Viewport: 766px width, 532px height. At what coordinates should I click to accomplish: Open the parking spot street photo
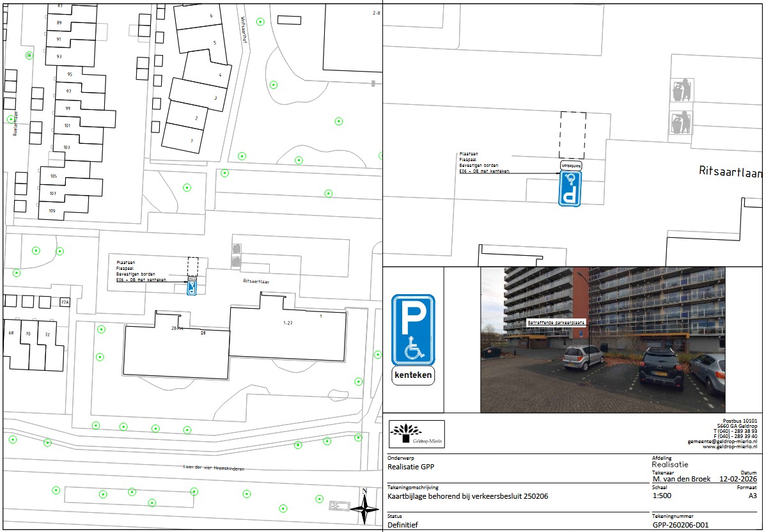pyautogui.click(x=603, y=340)
